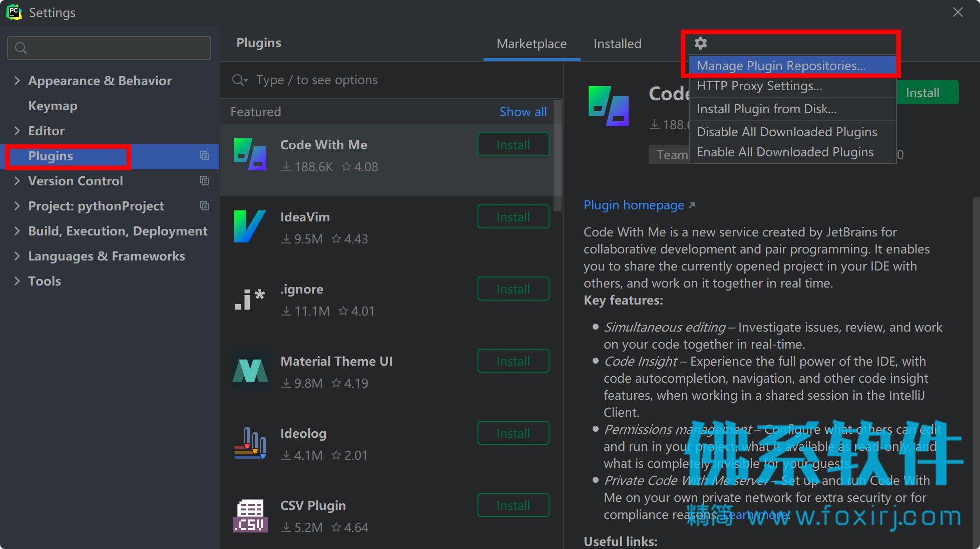Choose Enable All Downloaded Plugins

point(792,152)
